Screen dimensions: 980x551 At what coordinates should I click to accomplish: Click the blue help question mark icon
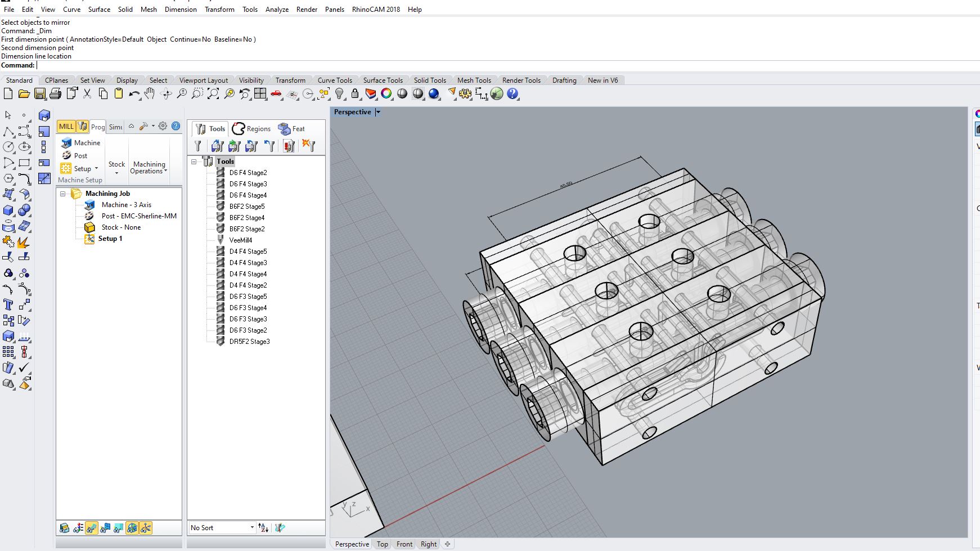[513, 94]
